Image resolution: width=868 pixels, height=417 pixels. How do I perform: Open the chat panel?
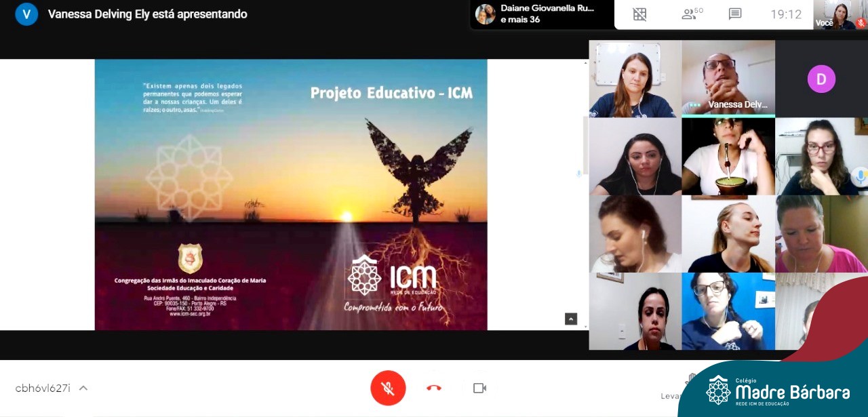(x=734, y=14)
